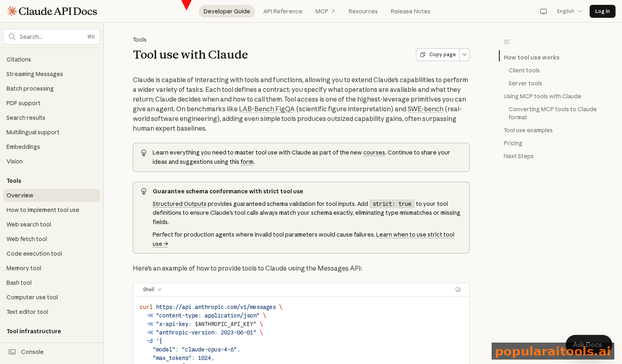Open Ask Docs chat bubble
This screenshot has width=622, height=364.
(x=588, y=345)
